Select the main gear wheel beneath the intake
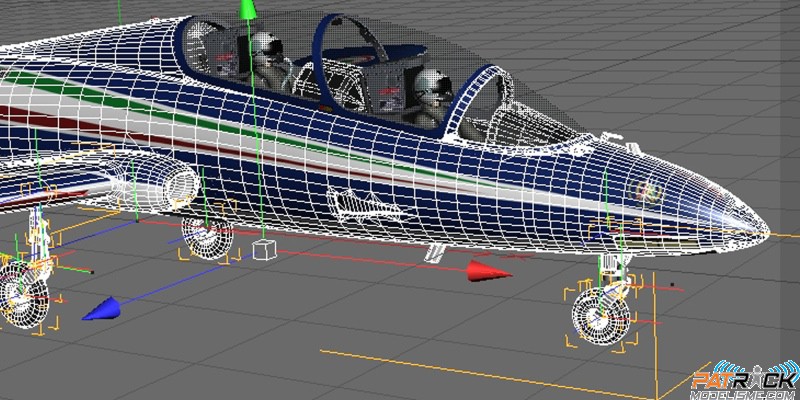The height and width of the screenshot is (400, 800). point(208,238)
